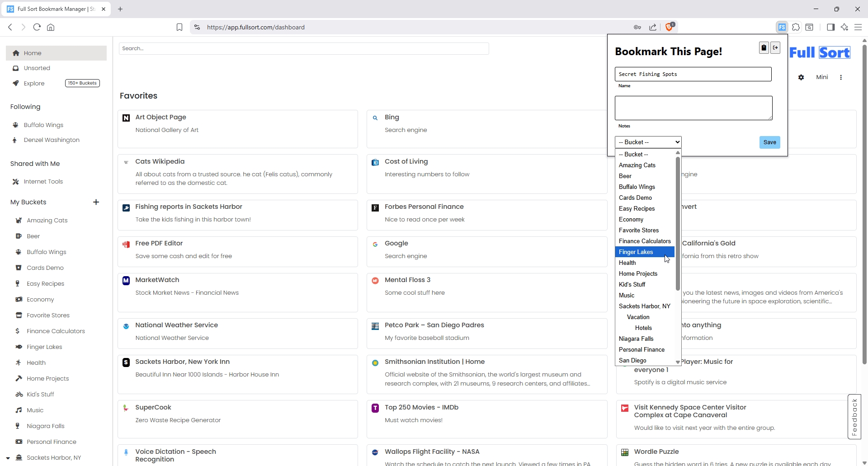868x466 pixels.
Task: Click into the Notes text area
Action: tap(693, 108)
